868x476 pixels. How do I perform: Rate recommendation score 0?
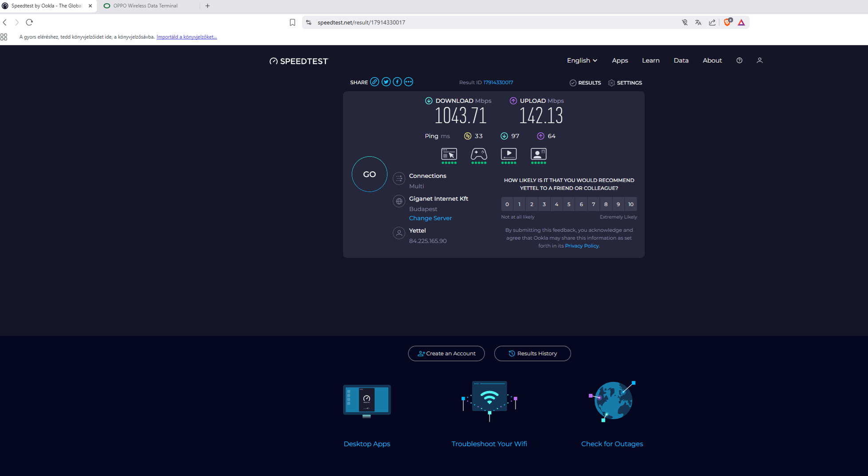click(x=507, y=204)
